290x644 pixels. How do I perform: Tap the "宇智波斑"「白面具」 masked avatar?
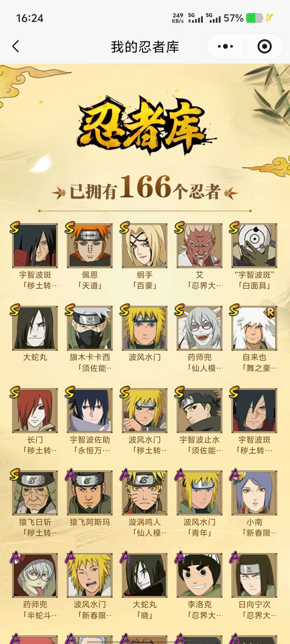[254, 246]
